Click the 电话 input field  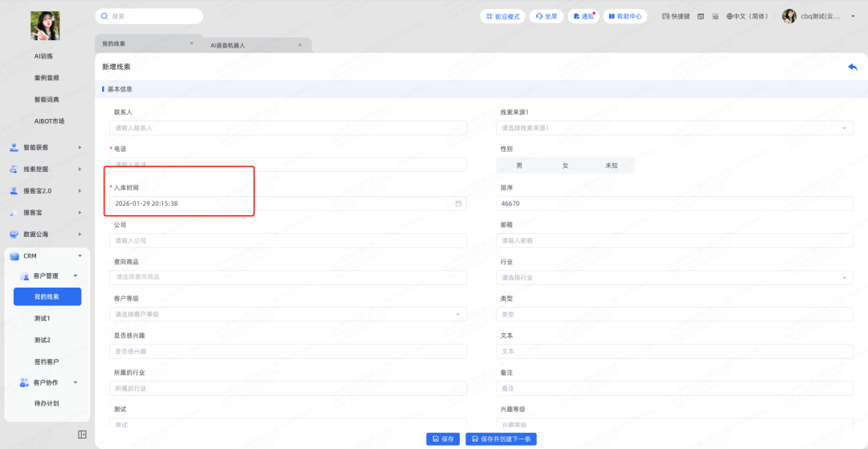[x=288, y=165]
